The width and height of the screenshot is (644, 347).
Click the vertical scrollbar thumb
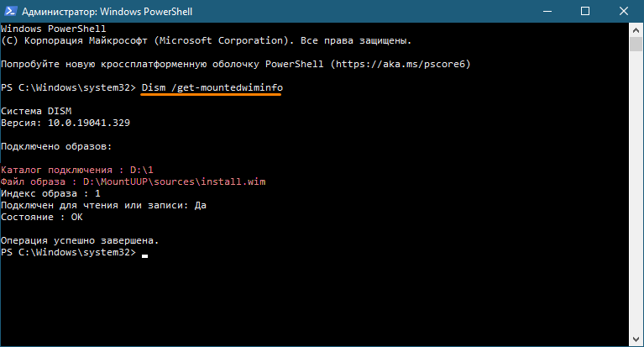[x=636, y=44]
